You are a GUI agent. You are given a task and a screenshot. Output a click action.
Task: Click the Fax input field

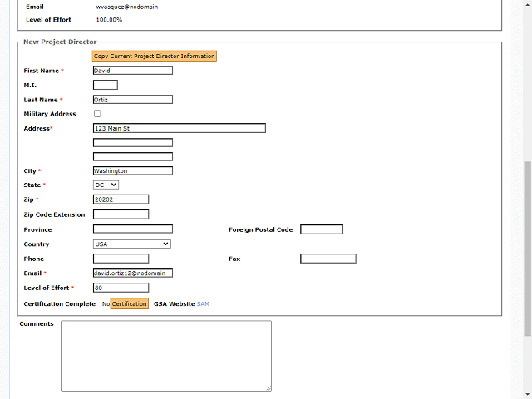pyautogui.click(x=328, y=259)
